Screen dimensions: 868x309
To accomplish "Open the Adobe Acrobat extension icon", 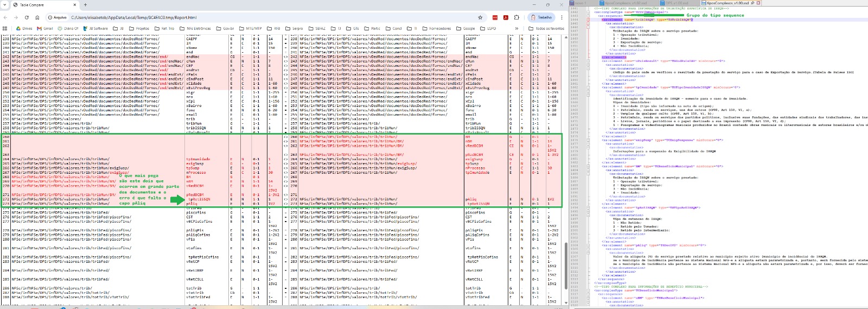I will pos(506,17).
